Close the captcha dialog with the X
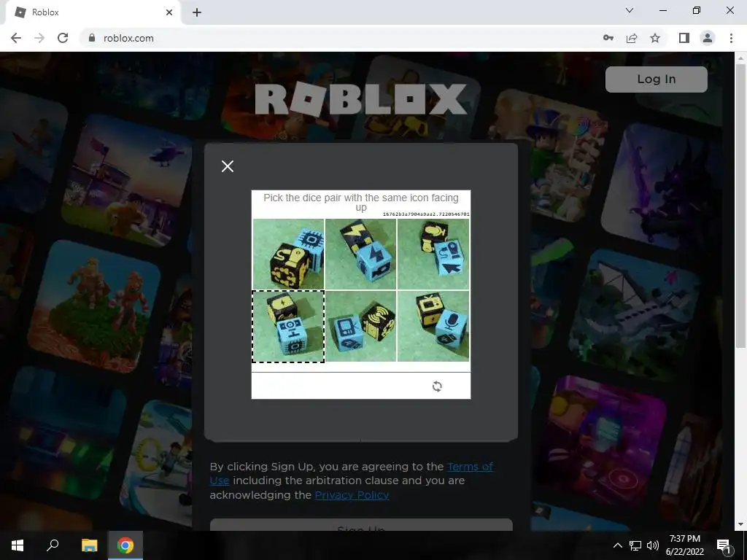This screenshot has height=560, width=747. 228,166
